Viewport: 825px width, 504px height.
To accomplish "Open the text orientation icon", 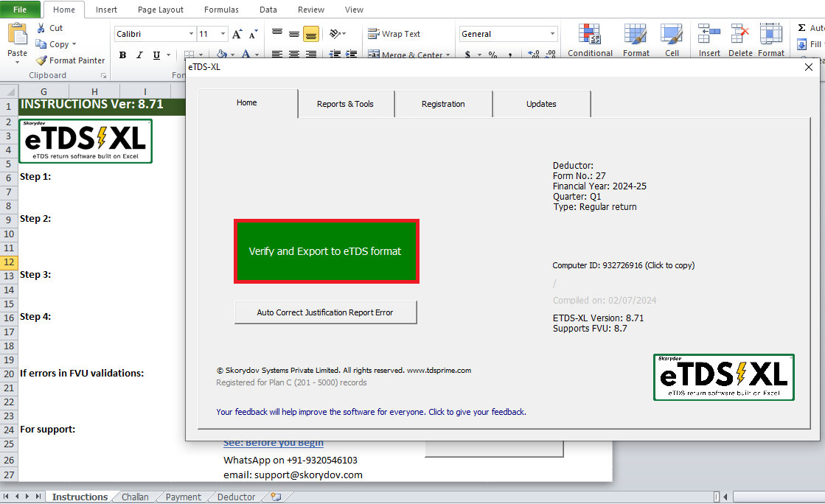I will pos(337,34).
